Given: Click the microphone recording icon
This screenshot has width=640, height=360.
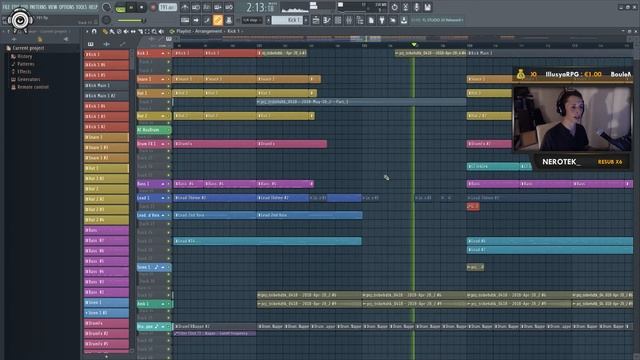Looking at the screenshot, I should (416, 7).
